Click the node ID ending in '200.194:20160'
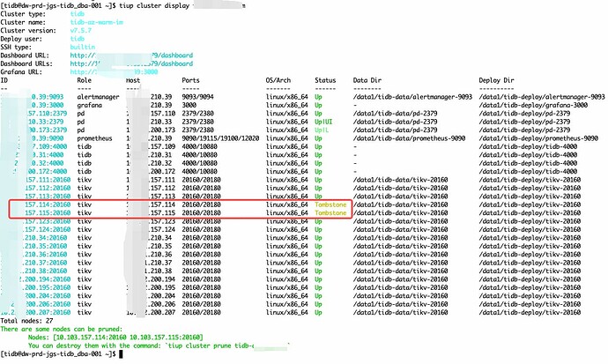The image size is (608, 364). 46,279
